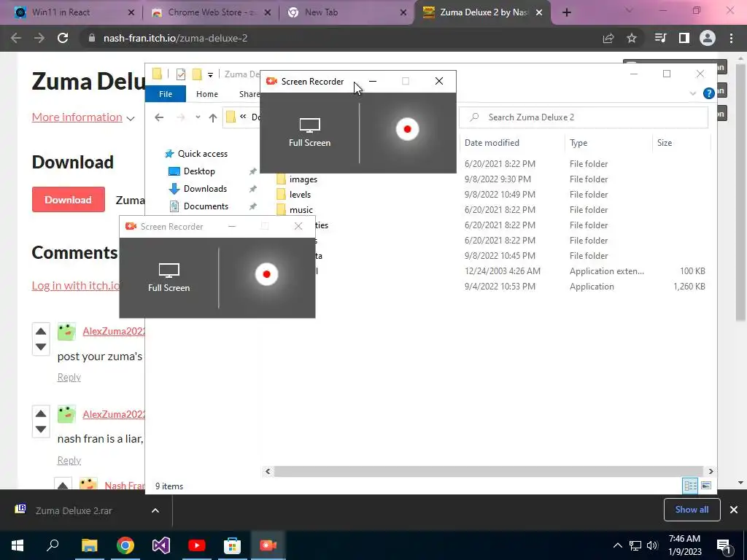This screenshot has width=747, height=560.
Task: Open first AlexZuma2022 profile link
Action: coord(113,331)
